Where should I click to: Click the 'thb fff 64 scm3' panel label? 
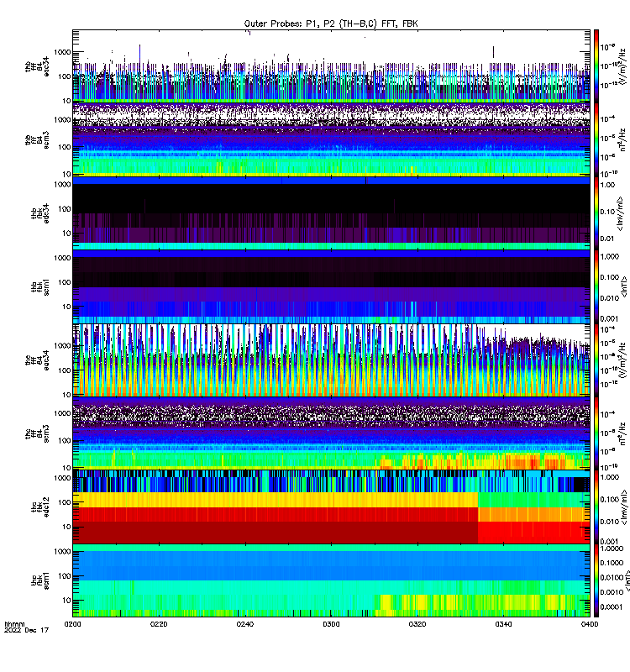[x=37, y=139]
